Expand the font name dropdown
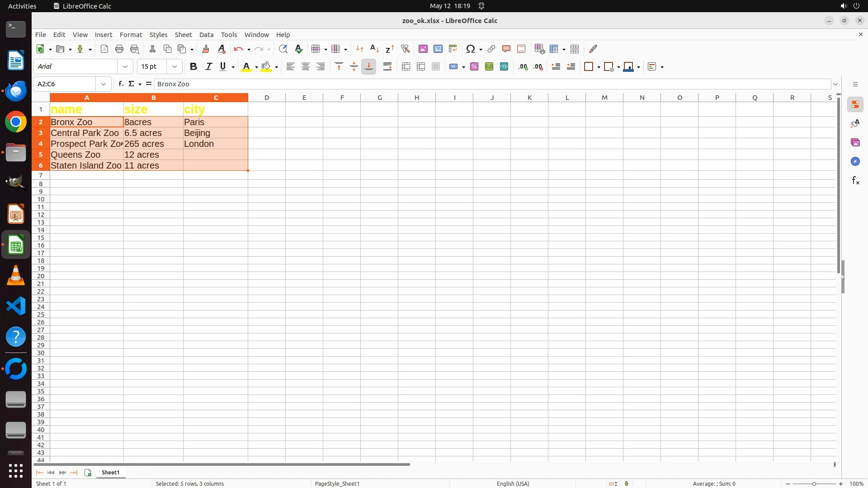This screenshot has width=868, height=488. (125, 66)
